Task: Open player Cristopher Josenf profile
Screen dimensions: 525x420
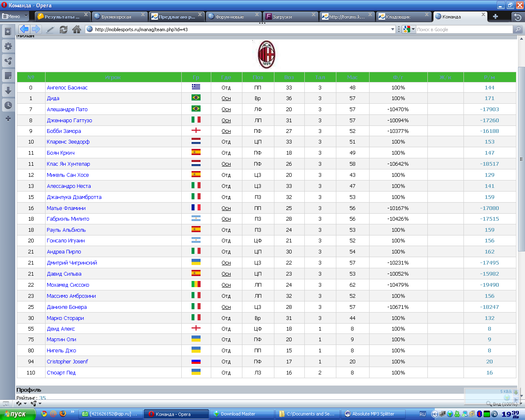Action: [67, 362]
